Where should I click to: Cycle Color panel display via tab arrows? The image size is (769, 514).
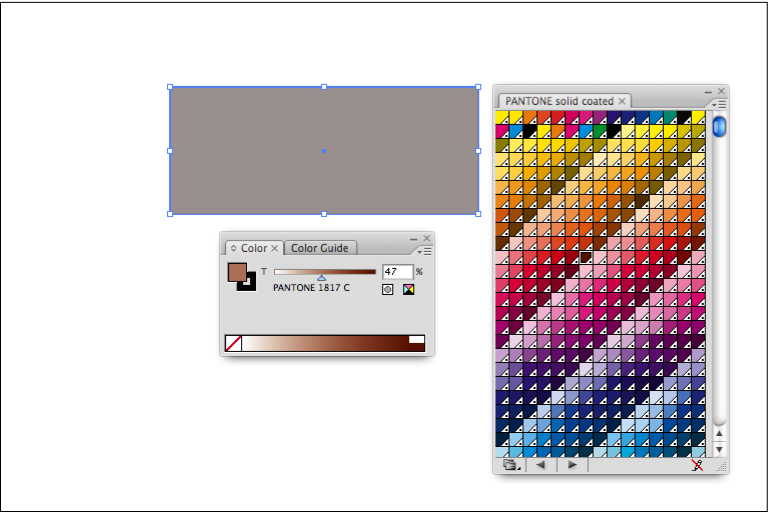coord(234,248)
